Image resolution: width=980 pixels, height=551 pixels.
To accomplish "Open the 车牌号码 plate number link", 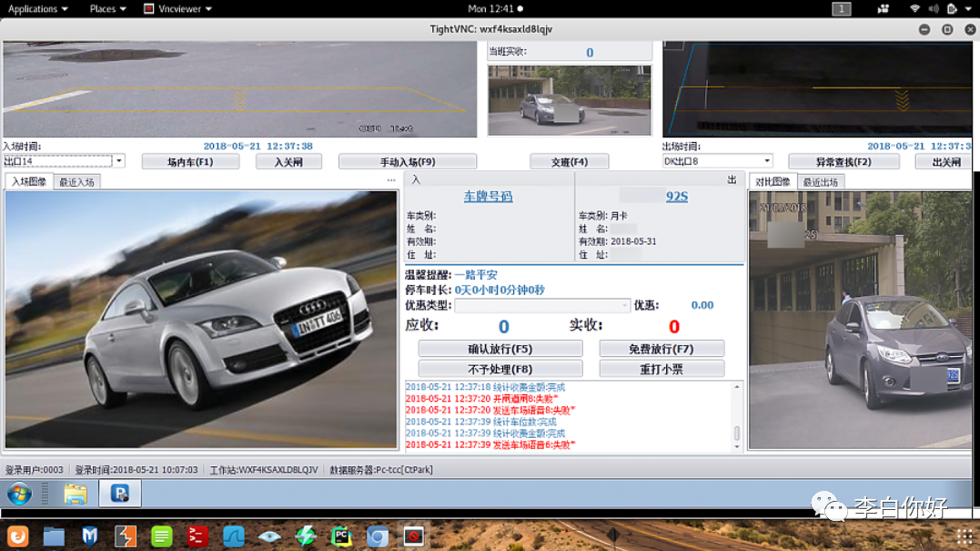I will tap(488, 197).
